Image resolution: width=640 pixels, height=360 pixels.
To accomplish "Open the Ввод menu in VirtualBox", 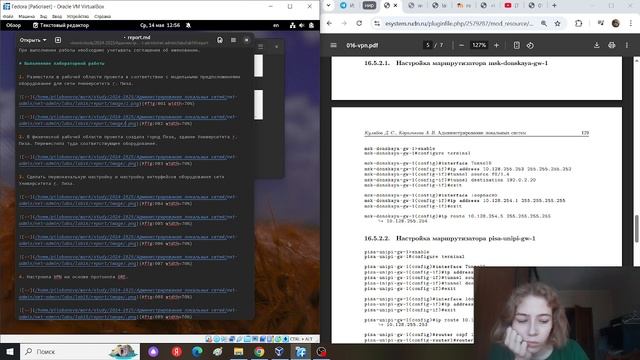I will 57,16.
